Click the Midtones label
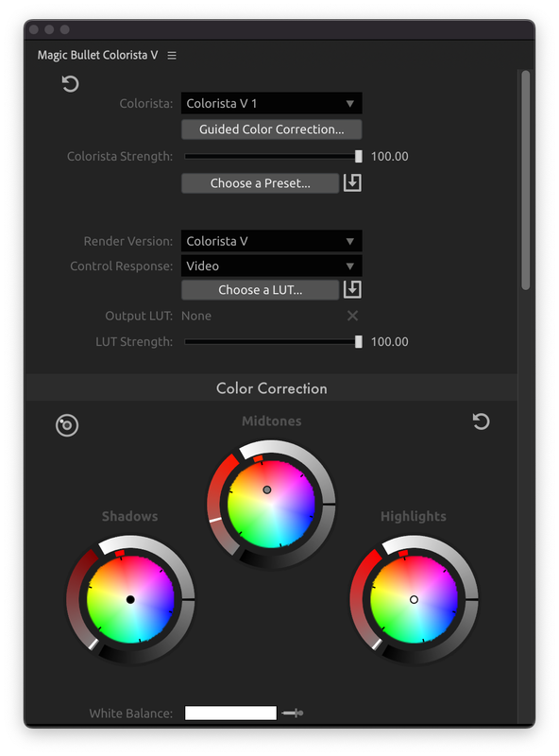This screenshot has width=559, height=756. point(271,421)
